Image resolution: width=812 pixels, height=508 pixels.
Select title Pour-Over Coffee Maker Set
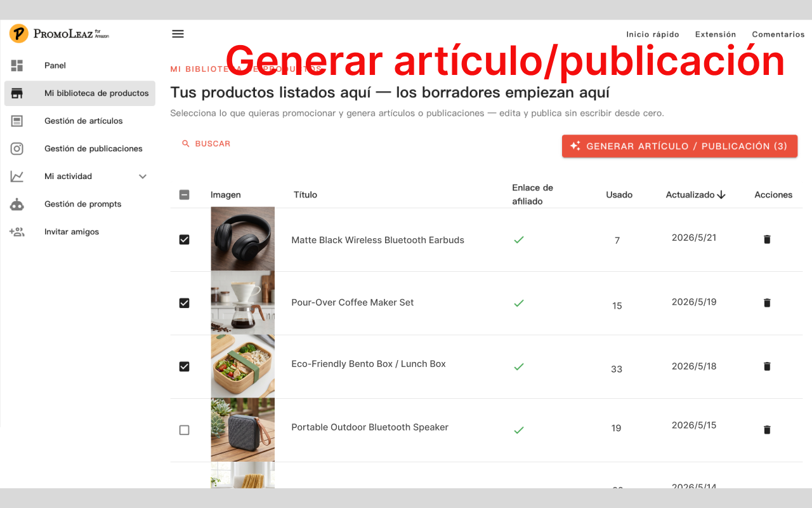point(352,302)
